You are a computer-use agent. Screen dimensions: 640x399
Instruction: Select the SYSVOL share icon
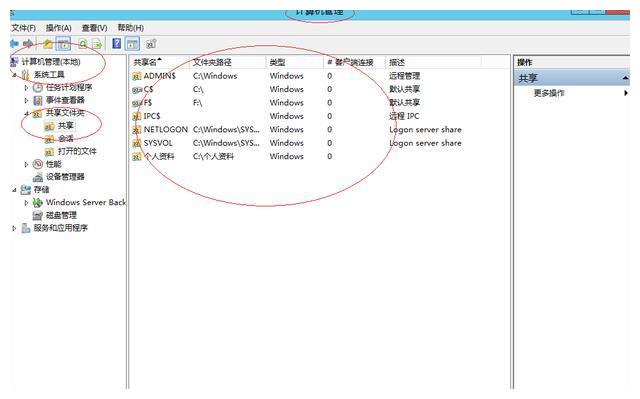pyautogui.click(x=137, y=143)
